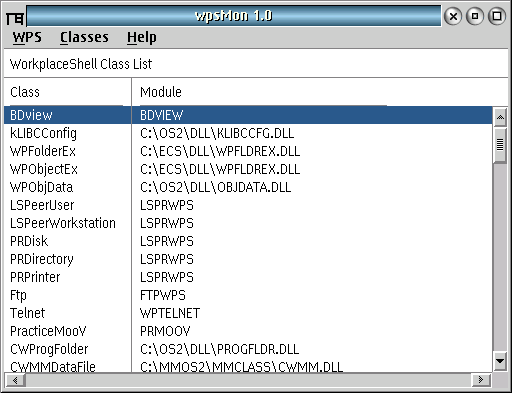
Task: Click the vertical scrollbar thumb
Action: [x=500, y=145]
